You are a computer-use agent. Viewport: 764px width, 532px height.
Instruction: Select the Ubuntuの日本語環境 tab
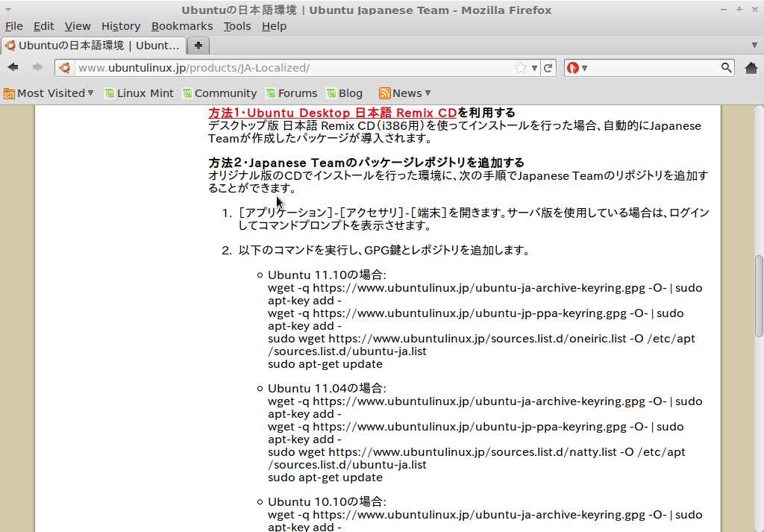coord(93,46)
